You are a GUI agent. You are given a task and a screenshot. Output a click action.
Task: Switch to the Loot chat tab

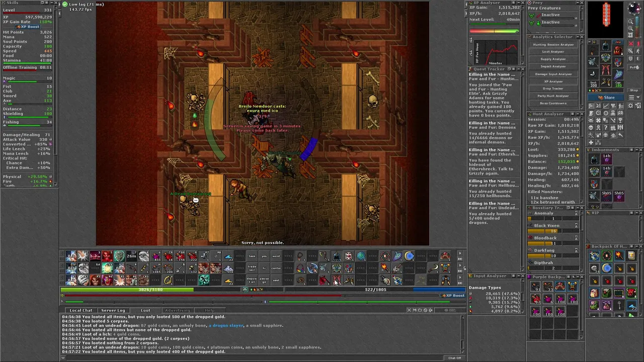[x=145, y=310]
